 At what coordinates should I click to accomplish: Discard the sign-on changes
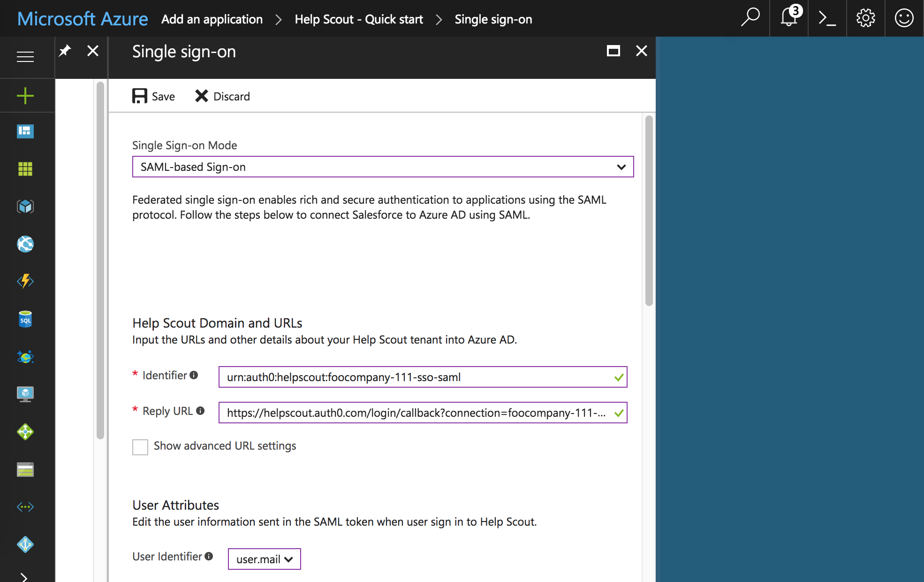(222, 96)
